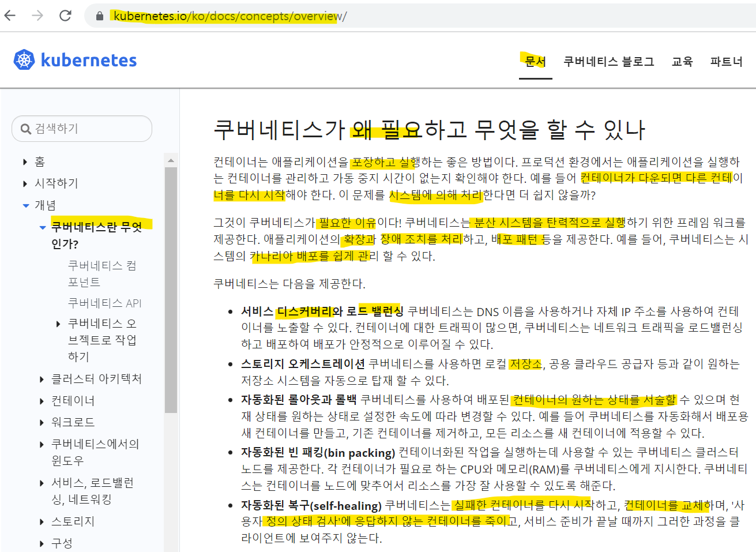This screenshot has width=756, height=552.
Task: Open site info via the padlock icon
Action: 100,16
